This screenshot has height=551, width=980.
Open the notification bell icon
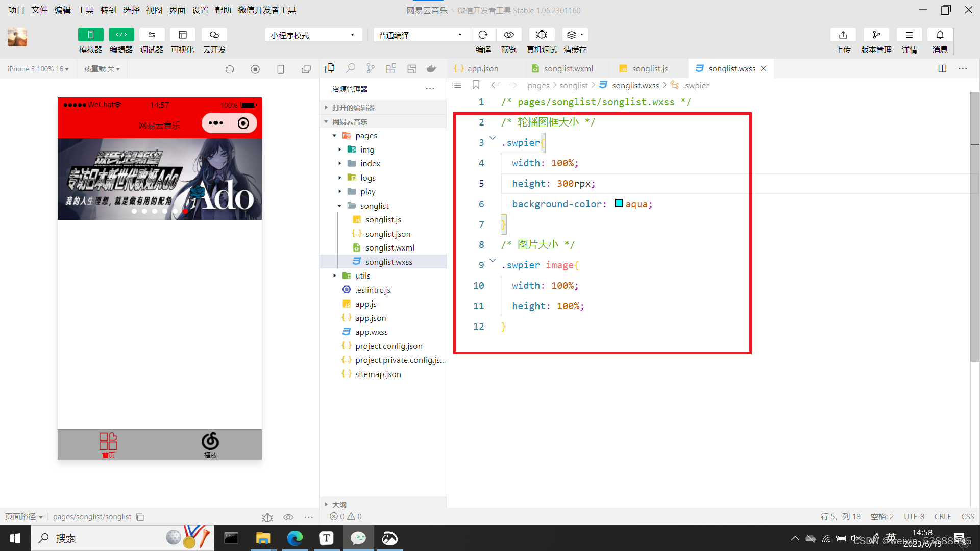940,35
